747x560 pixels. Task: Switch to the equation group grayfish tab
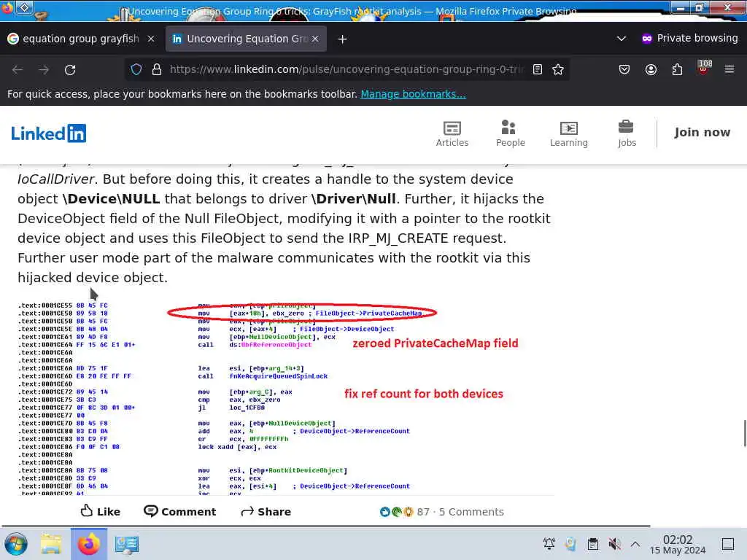(x=82, y=39)
